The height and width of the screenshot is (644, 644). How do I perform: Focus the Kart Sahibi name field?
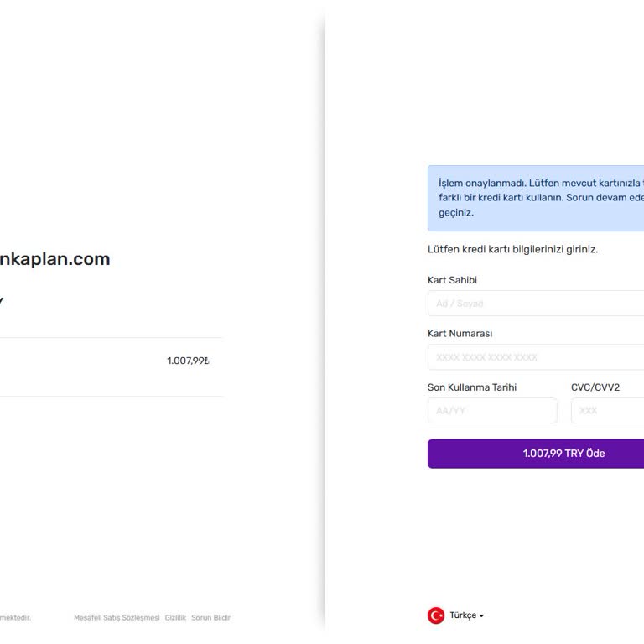coord(537,304)
